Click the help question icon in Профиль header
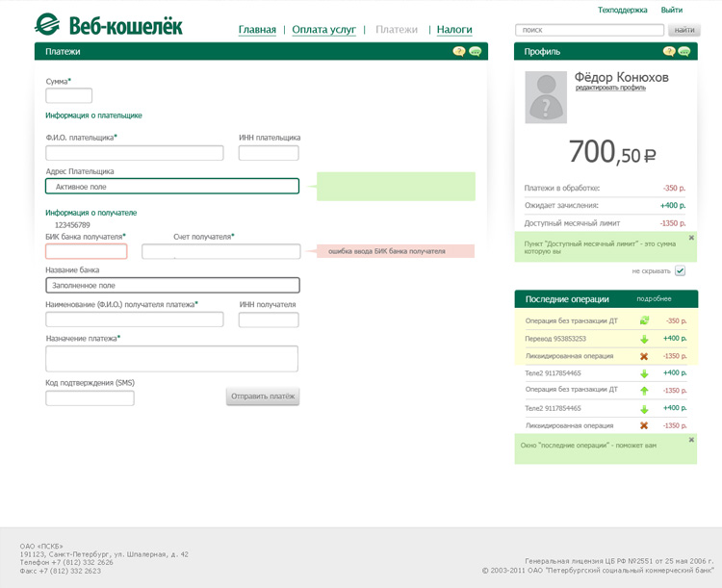 [x=669, y=51]
